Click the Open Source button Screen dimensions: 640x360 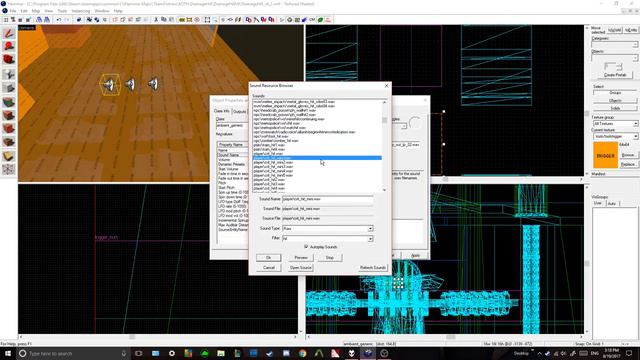301,267
